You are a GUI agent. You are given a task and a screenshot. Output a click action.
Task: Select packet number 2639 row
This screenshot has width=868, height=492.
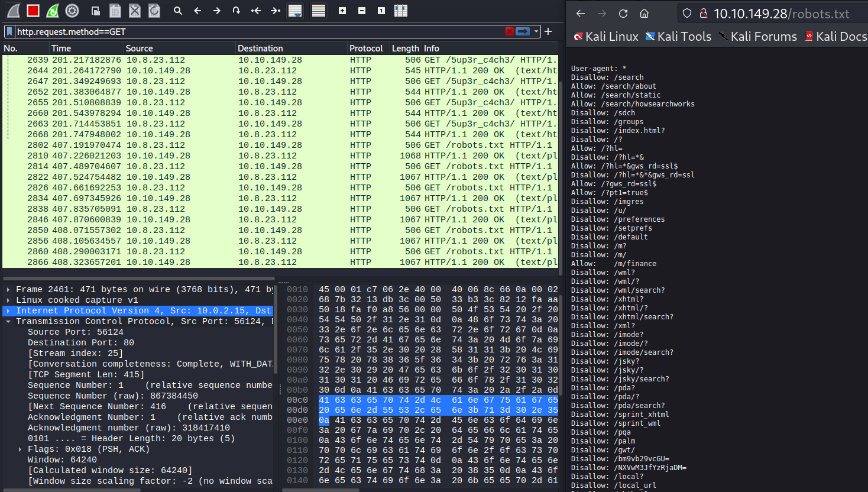pos(280,60)
